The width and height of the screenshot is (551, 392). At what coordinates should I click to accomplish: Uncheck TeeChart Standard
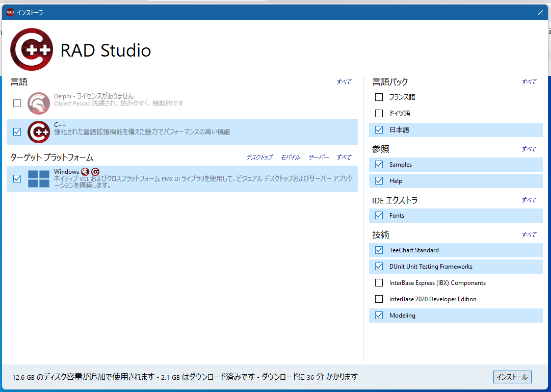[x=379, y=250]
